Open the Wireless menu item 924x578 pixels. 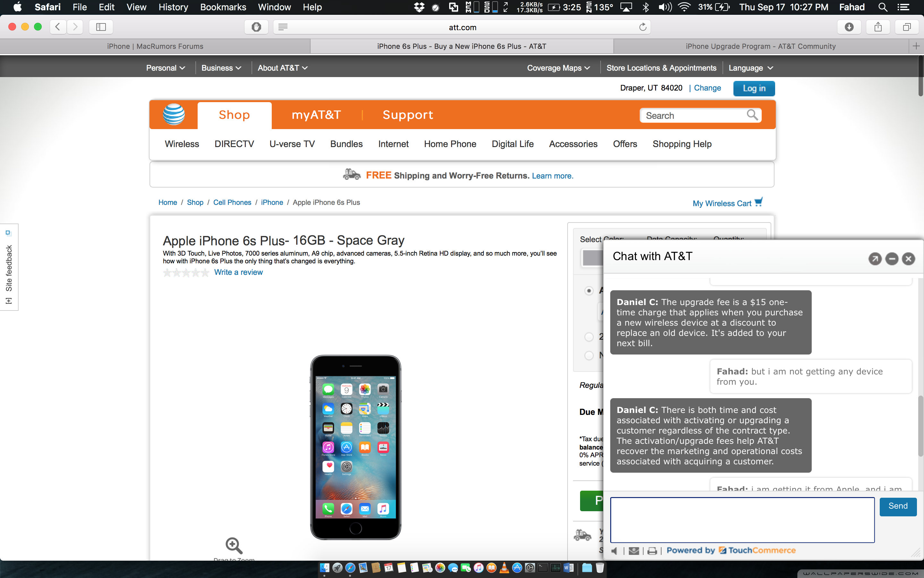[182, 144]
